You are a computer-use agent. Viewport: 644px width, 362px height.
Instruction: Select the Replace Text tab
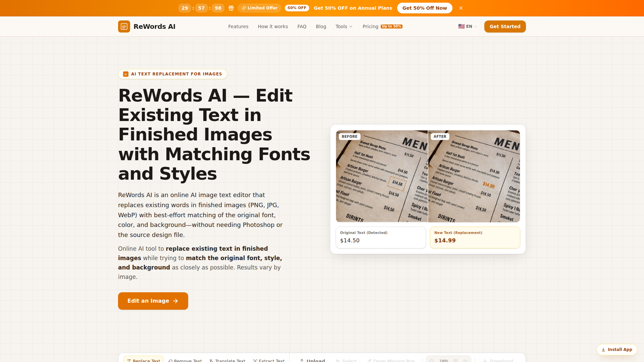[144, 359]
